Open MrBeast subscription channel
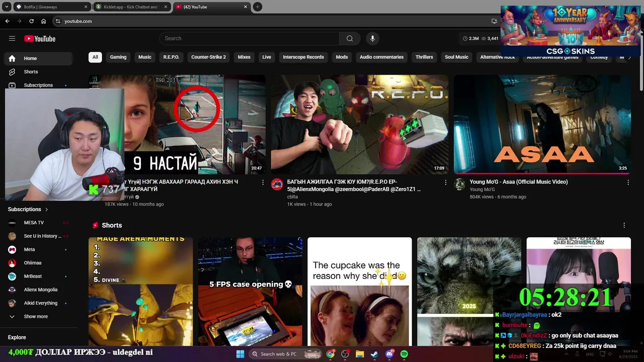The width and height of the screenshot is (644, 362). click(x=38, y=277)
